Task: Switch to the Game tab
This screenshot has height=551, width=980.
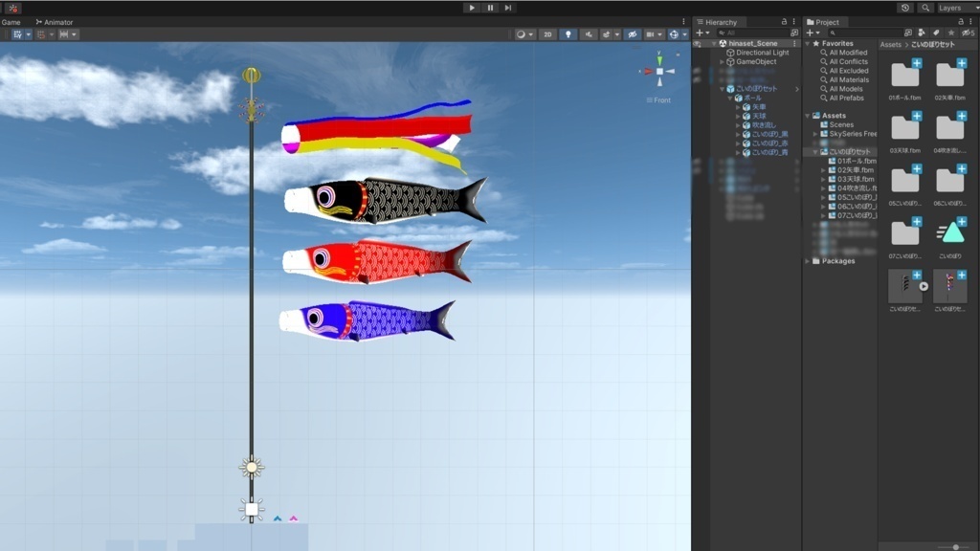Action: click(x=11, y=21)
